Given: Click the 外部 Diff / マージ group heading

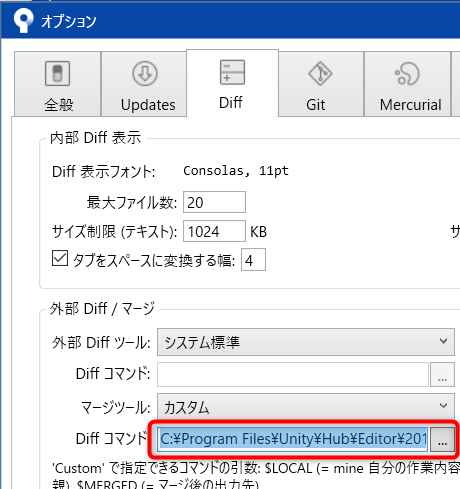Looking at the screenshot, I should pyautogui.click(x=102, y=308).
